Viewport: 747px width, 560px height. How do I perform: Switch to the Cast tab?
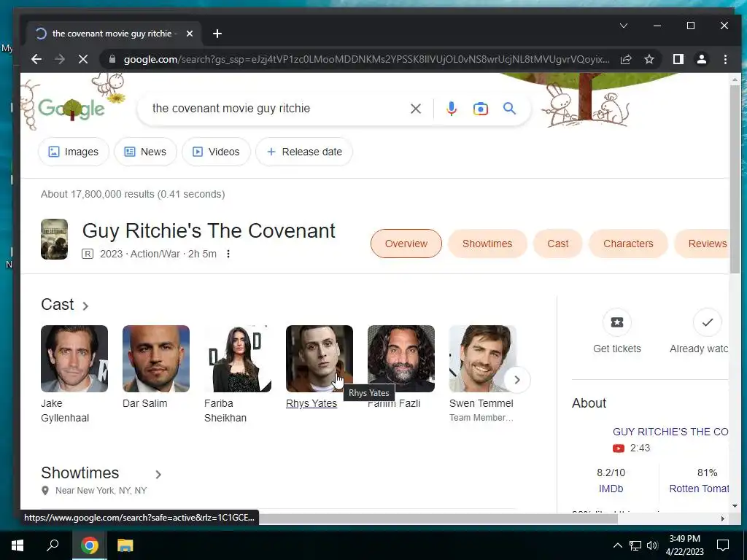pyautogui.click(x=558, y=244)
